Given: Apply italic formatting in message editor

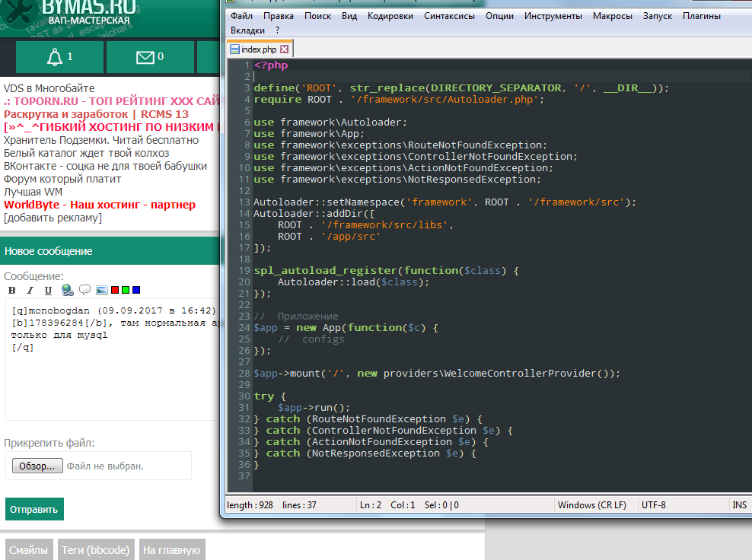Looking at the screenshot, I should pos(30,290).
